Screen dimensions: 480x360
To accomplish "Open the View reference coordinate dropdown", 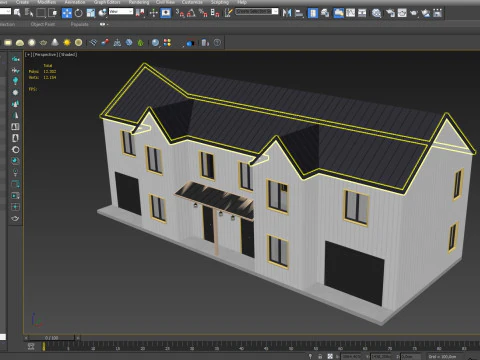I will 121,12.
